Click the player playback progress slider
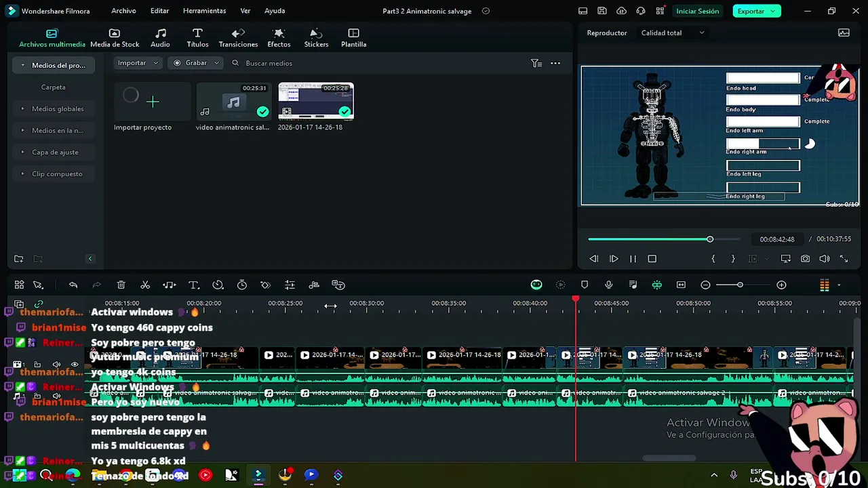Image resolution: width=868 pixels, height=488 pixels. pos(664,239)
